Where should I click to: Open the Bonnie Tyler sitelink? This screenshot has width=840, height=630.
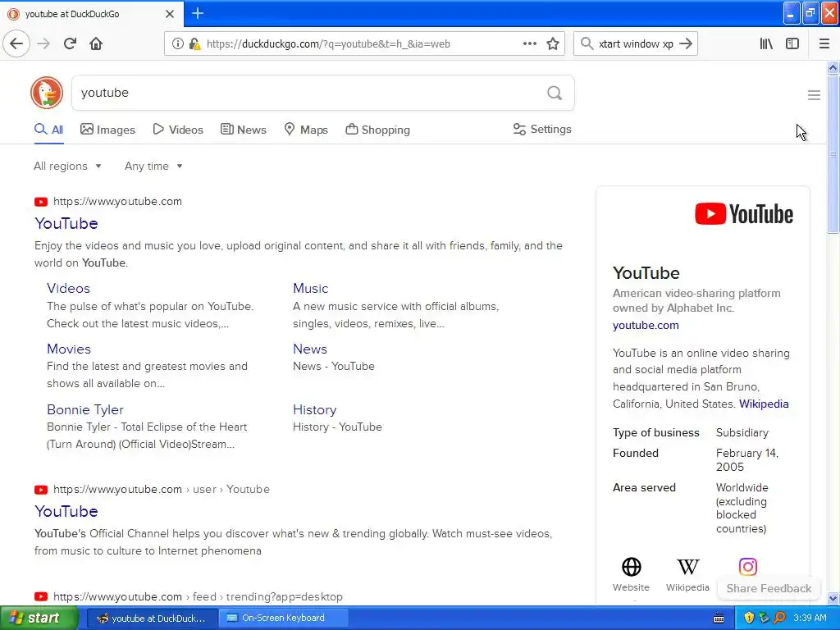[x=85, y=410]
